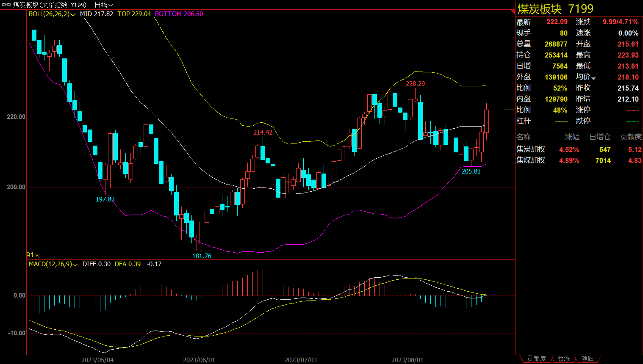Click the 2023/07/03 date axis label

[301, 360]
